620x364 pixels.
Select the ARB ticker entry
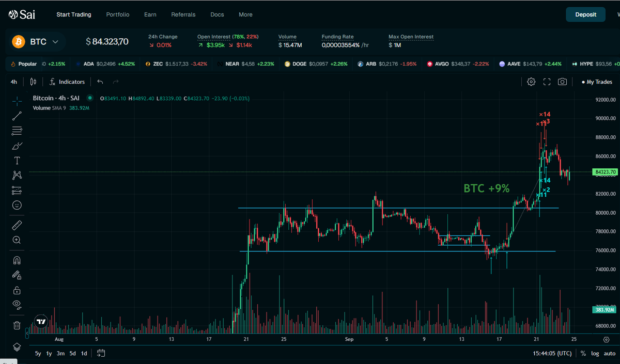point(386,64)
